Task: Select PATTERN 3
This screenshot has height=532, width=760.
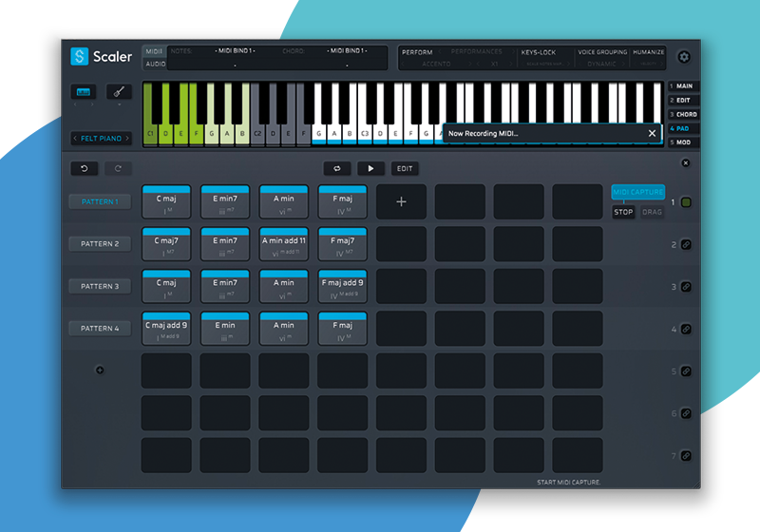Action: coord(100,286)
